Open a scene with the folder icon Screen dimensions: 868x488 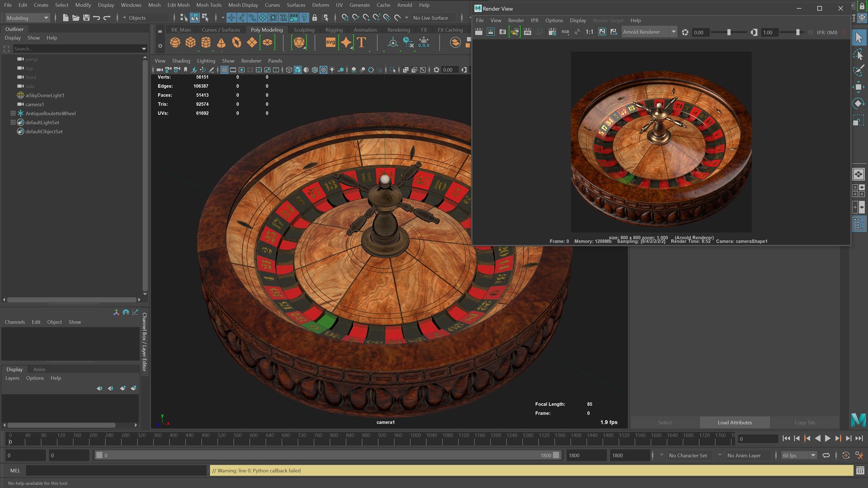point(75,18)
